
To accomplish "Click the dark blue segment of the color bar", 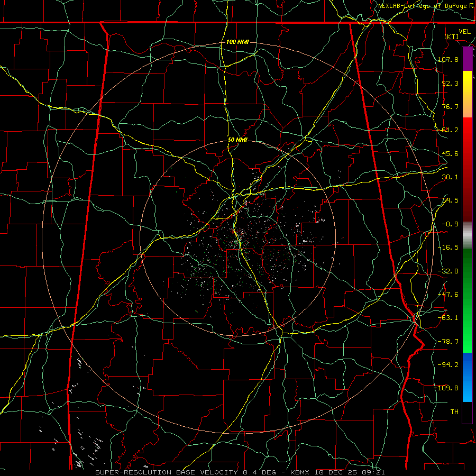I will click(x=467, y=363).
